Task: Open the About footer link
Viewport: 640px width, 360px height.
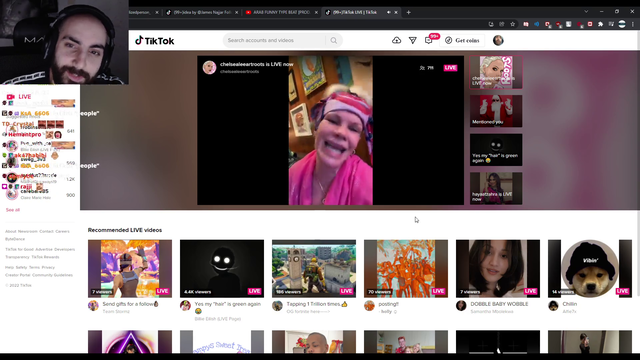Action: pos(11,231)
